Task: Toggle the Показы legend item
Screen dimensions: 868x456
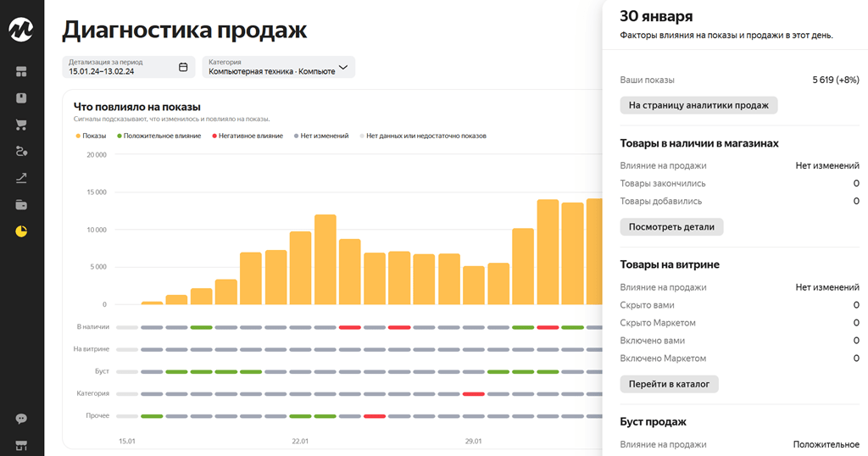Action: [x=91, y=136]
